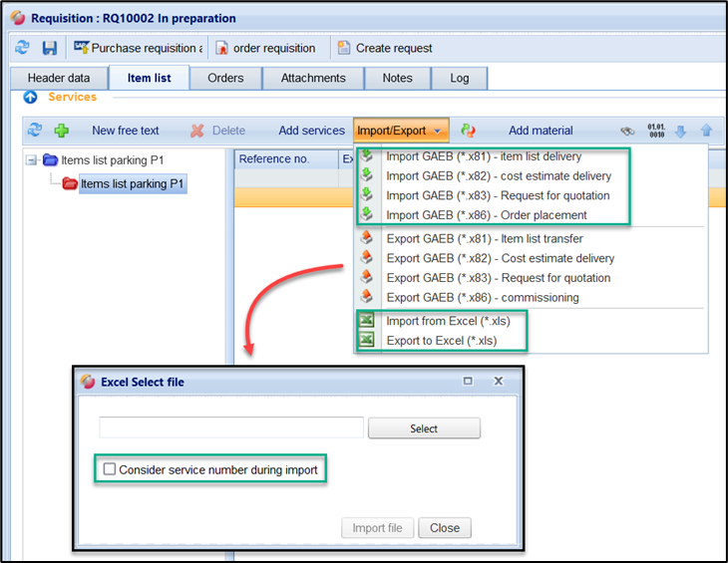Screen dimensions: 728x563
Task: Select Export GAEB (*.x83) Request for quotation
Action: [x=498, y=278]
